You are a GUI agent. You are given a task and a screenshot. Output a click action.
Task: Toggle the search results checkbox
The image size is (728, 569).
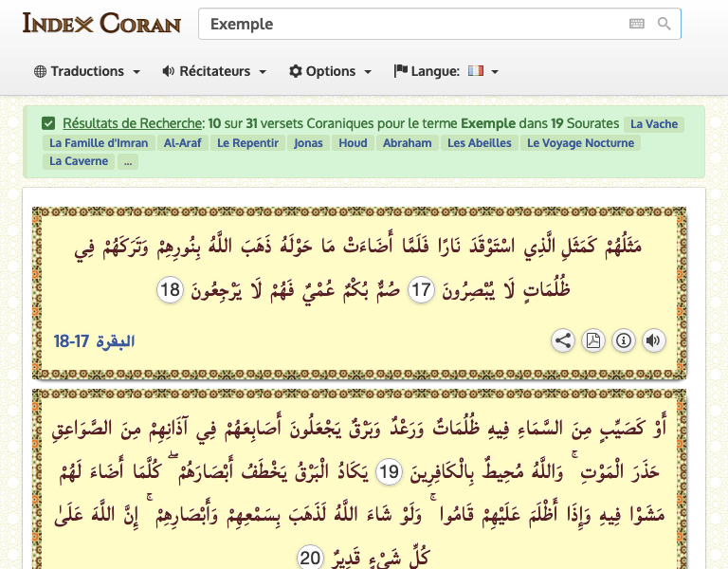[x=48, y=123]
